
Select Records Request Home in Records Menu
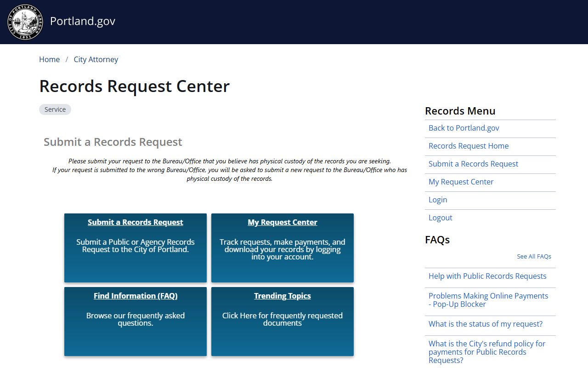tap(469, 146)
